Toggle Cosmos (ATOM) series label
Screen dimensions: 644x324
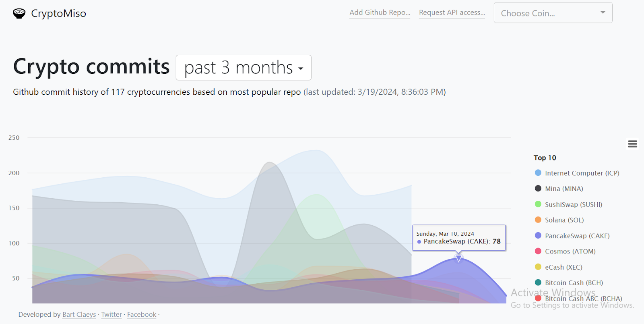click(570, 252)
